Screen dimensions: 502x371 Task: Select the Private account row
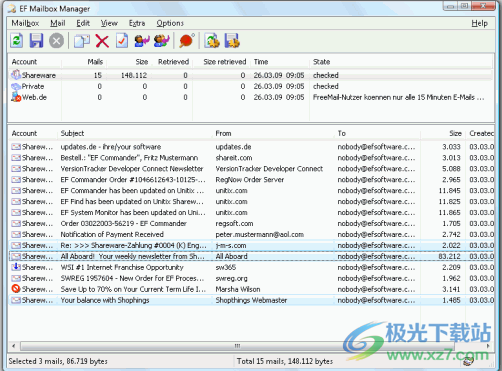tap(251, 86)
